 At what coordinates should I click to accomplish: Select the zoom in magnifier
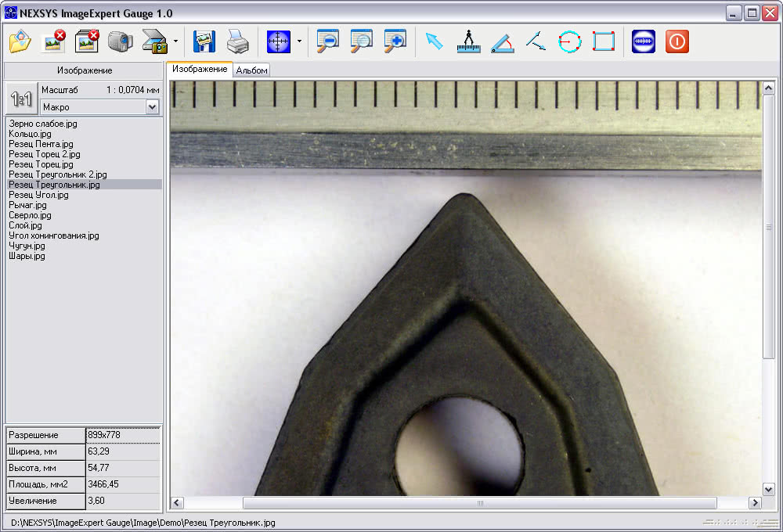tap(395, 41)
